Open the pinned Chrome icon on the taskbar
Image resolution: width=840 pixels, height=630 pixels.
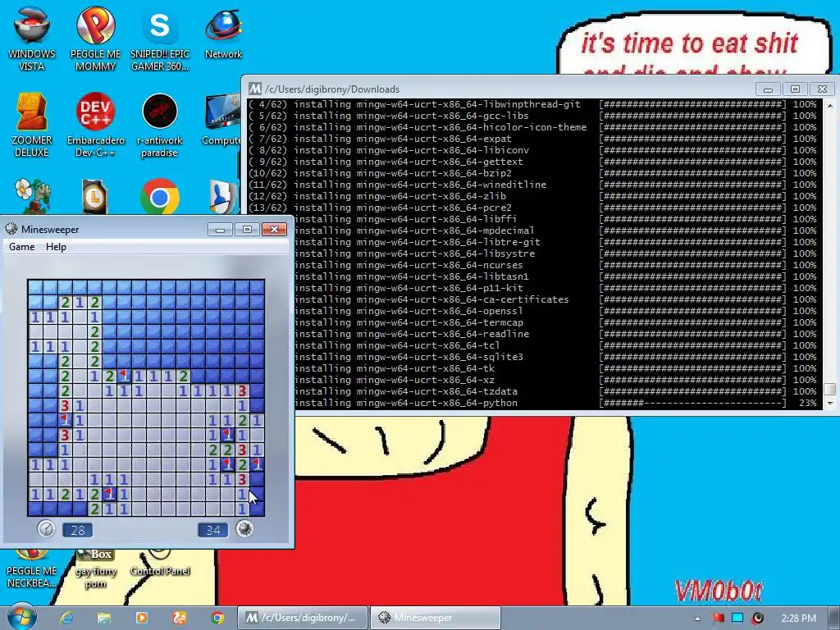pos(217,618)
